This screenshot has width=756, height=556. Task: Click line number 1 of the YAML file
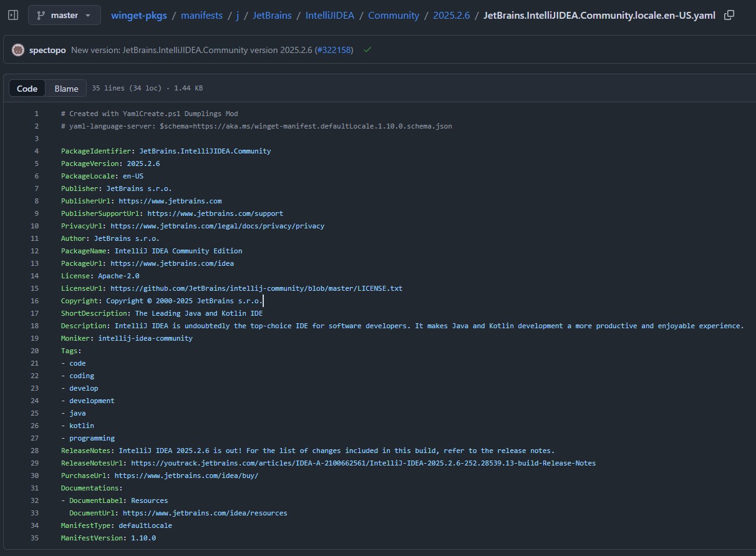36,114
